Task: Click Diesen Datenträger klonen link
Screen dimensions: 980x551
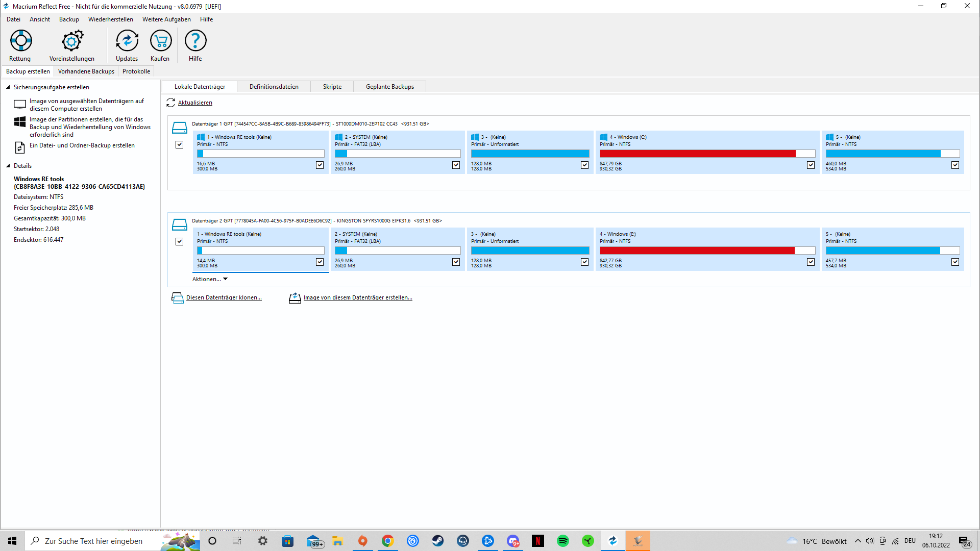Action: click(224, 298)
